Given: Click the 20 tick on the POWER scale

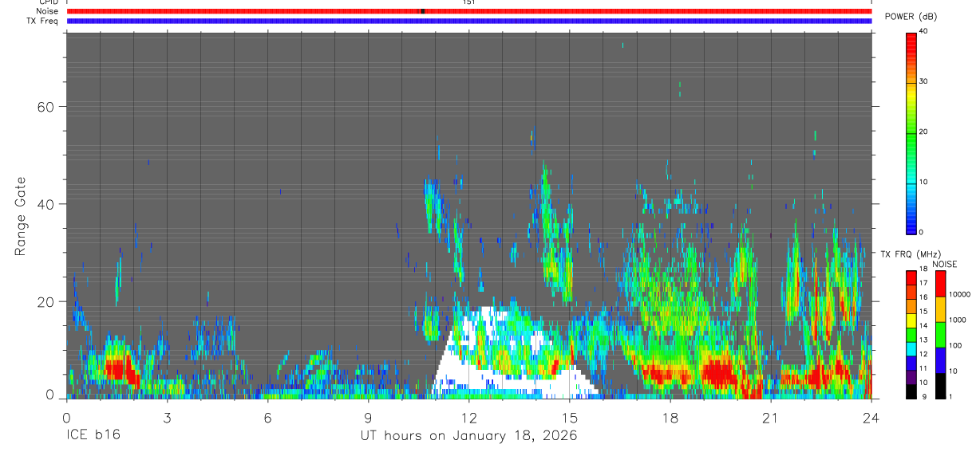Looking at the screenshot, I should pyautogui.click(x=923, y=132).
